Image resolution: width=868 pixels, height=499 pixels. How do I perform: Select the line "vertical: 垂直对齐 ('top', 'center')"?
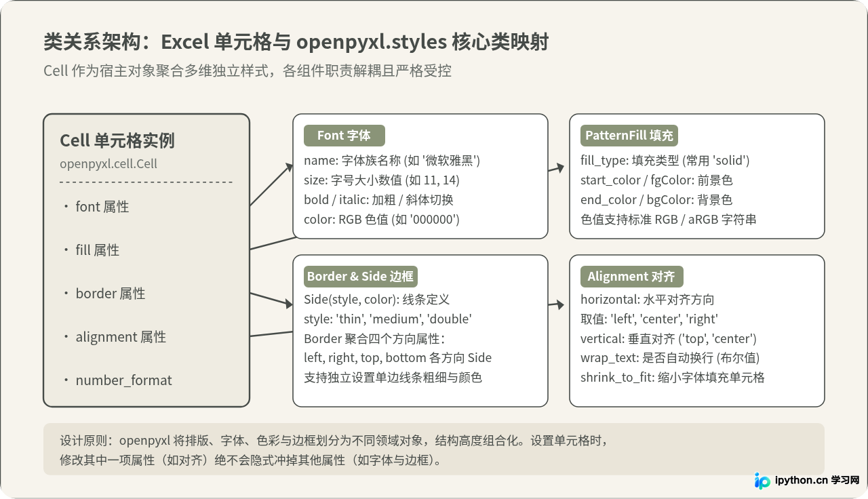pyautogui.click(x=669, y=339)
